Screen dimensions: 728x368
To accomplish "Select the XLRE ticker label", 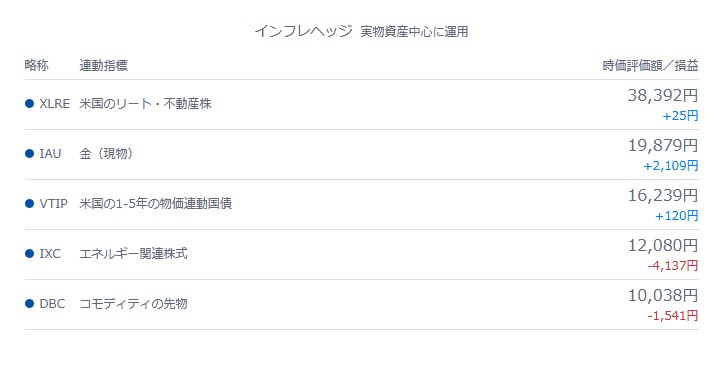I will coord(54,103).
